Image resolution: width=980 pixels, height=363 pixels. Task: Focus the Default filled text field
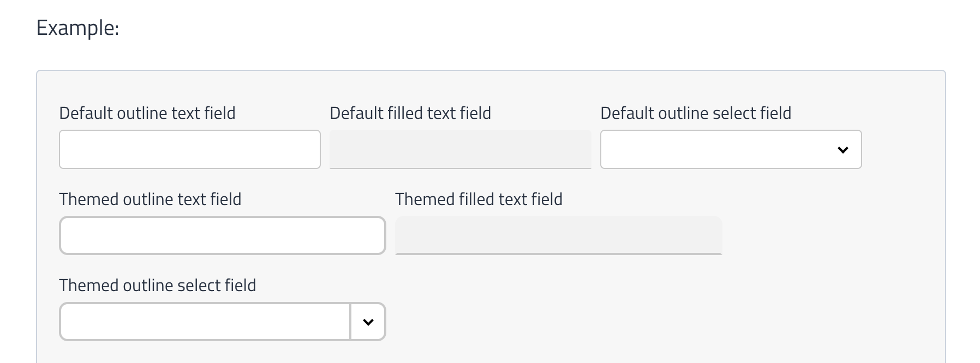pyautogui.click(x=460, y=149)
